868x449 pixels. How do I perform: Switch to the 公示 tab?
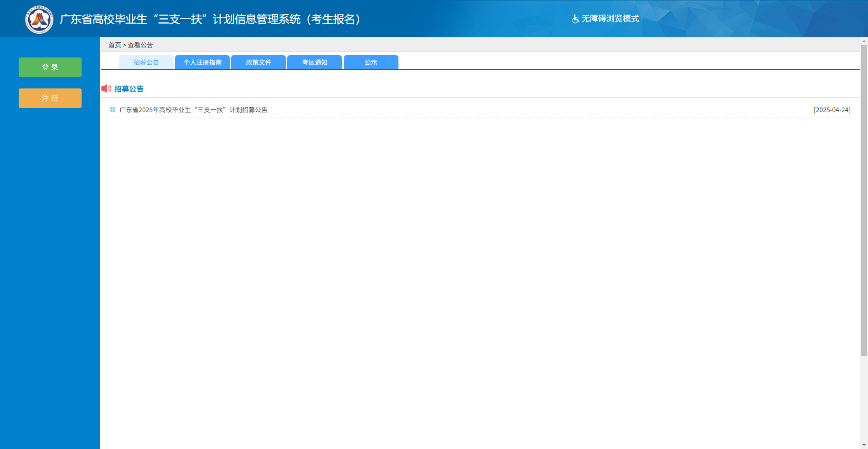(x=370, y=62)
